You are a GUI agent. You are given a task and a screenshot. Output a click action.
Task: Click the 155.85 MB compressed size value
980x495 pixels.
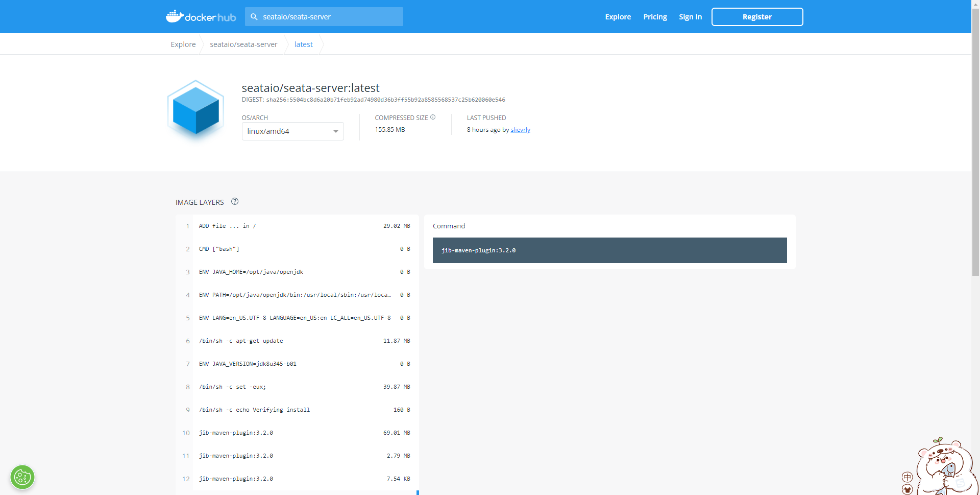click(x=390, y=130)
